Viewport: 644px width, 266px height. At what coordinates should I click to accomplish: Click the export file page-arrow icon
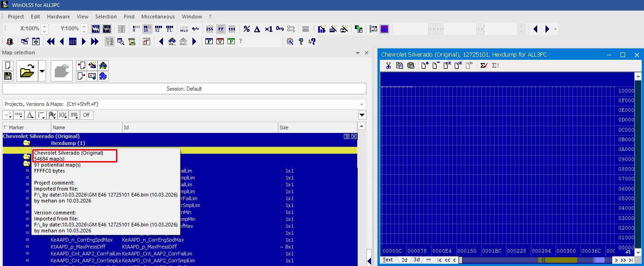81,76
